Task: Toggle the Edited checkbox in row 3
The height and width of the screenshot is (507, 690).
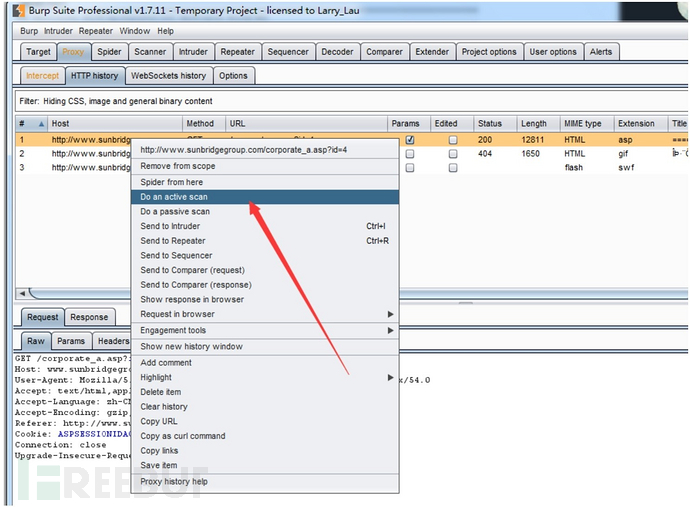Action: pyautogui.click(x=453, y=168)
